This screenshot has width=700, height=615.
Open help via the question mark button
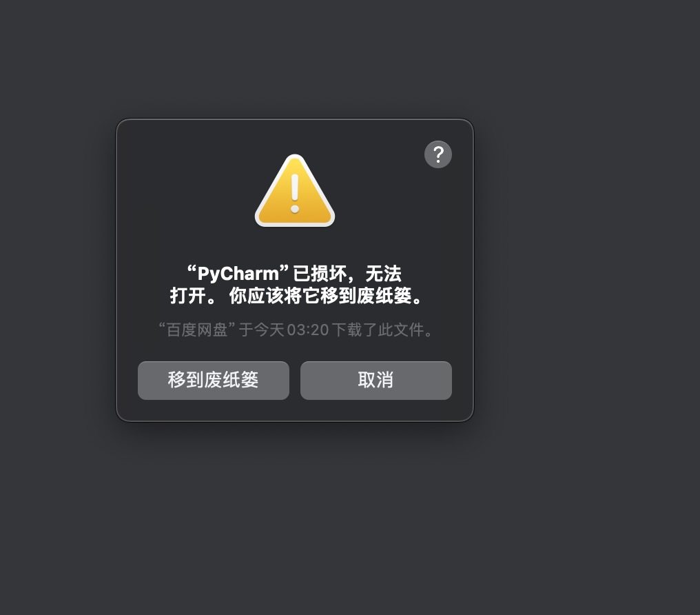point(438,154)
